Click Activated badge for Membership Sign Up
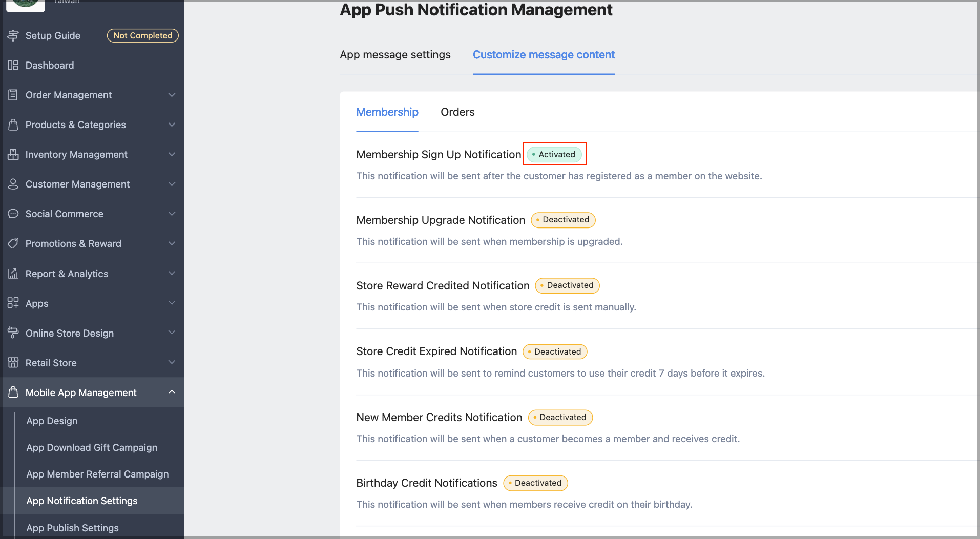 [x=554, y=154]
